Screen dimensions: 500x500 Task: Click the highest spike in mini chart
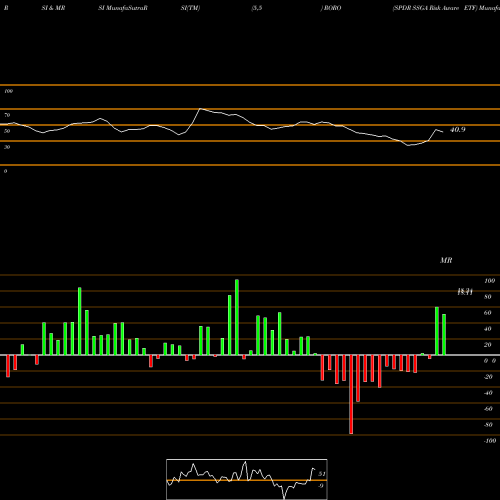[246, 462]
